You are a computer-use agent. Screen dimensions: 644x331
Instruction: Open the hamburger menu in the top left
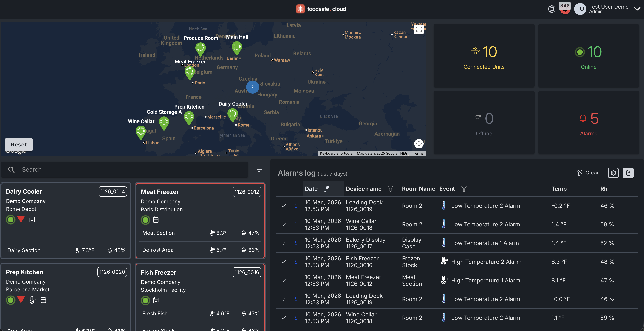tap(7, 9)
